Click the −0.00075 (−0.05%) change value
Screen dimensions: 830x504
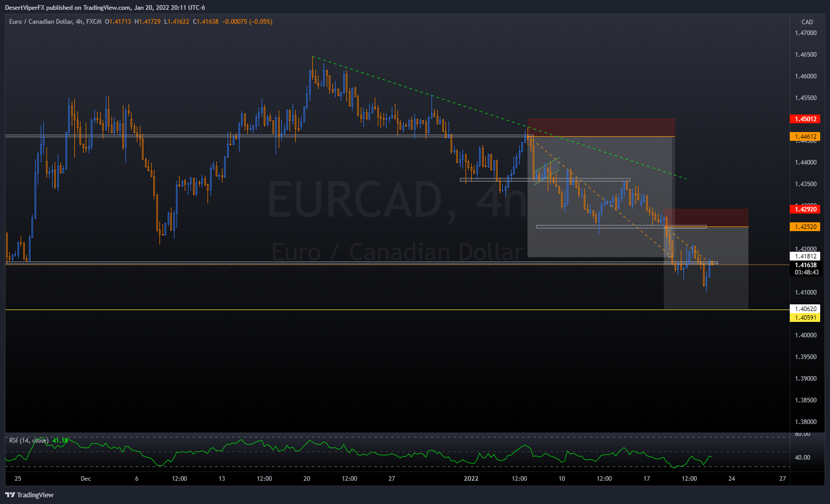pyautogui.click(x=247, y=22)
